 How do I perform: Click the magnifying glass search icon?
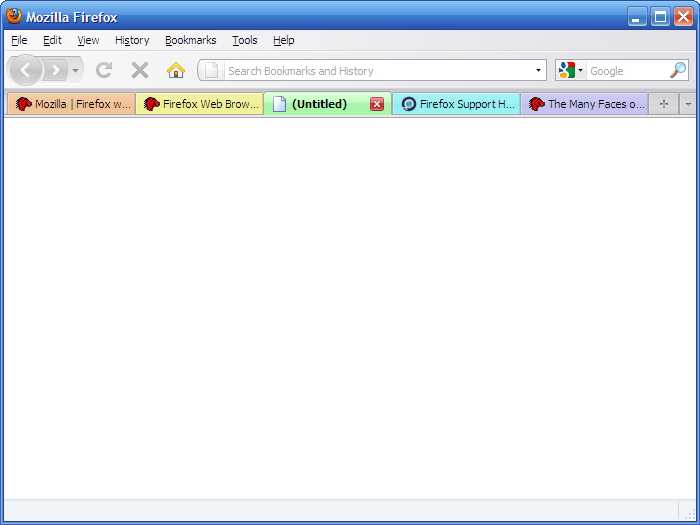[x=678, y=71]
